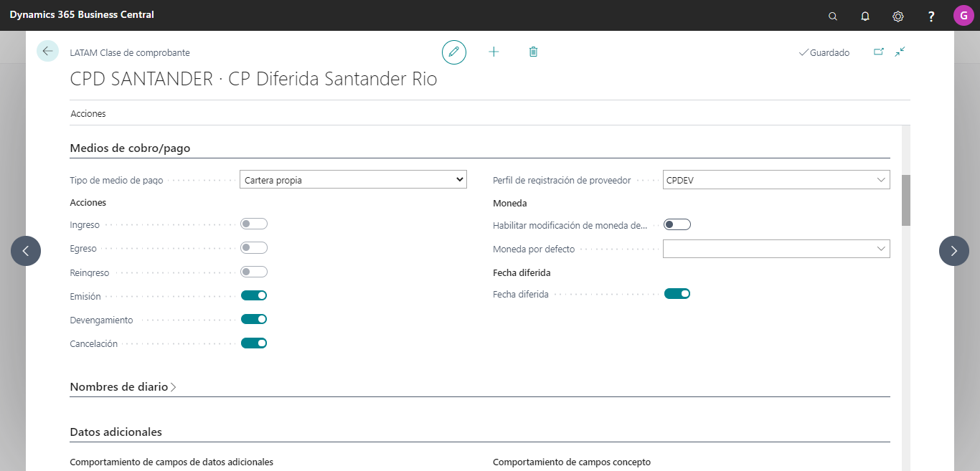This screenshot has height=471, width=980.
Task: Toggle the Egreso switch
Action: point(254,248)
